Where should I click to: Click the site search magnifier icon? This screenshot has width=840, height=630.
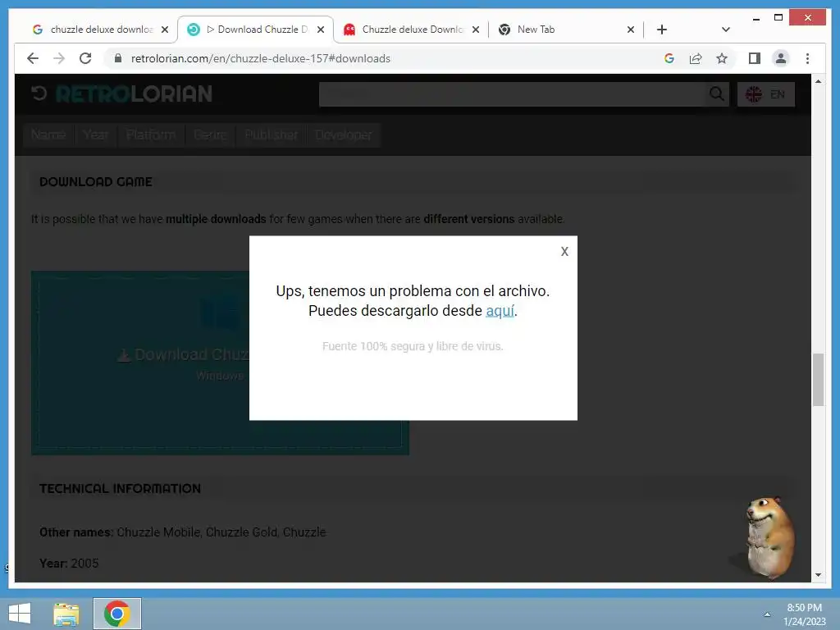point(717,94)
